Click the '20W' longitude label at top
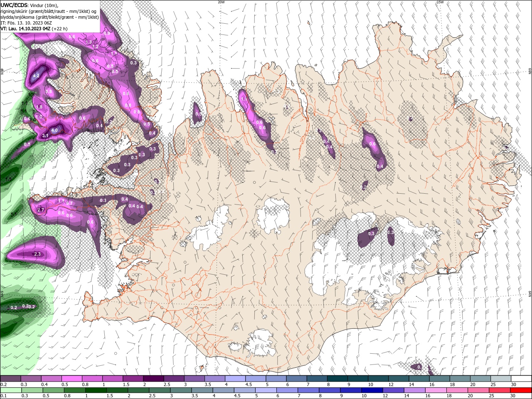The image size is (532, 399). pos(221,2)
